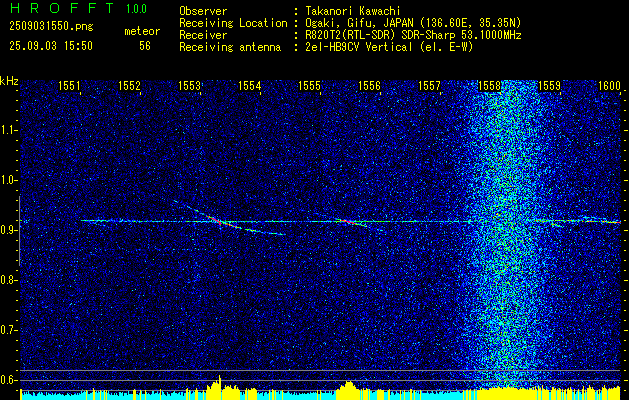Viewport: 629px width, 400px height.
Task: Click time axis label 1558
Action: point(489,85)
